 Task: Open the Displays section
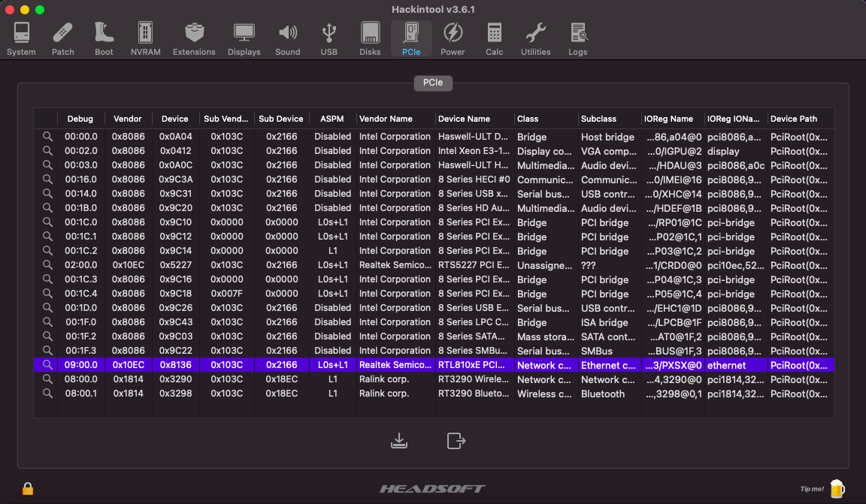click(244, 39)
